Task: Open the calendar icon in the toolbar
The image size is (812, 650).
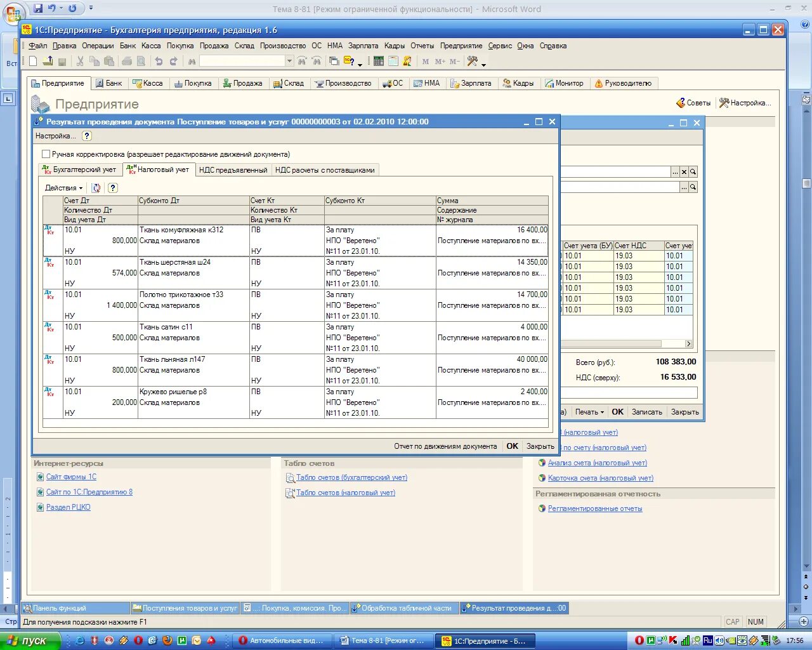Action: tap(393, 61)
